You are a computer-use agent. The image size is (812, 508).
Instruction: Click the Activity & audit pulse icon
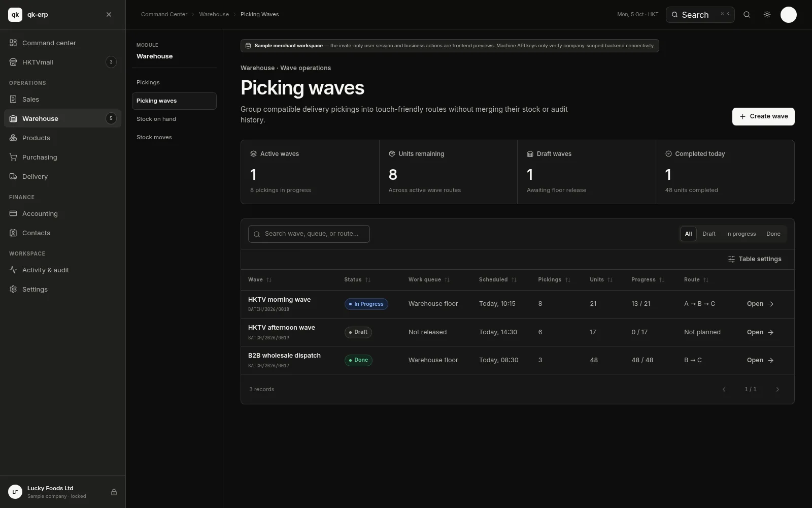point(13,270)
